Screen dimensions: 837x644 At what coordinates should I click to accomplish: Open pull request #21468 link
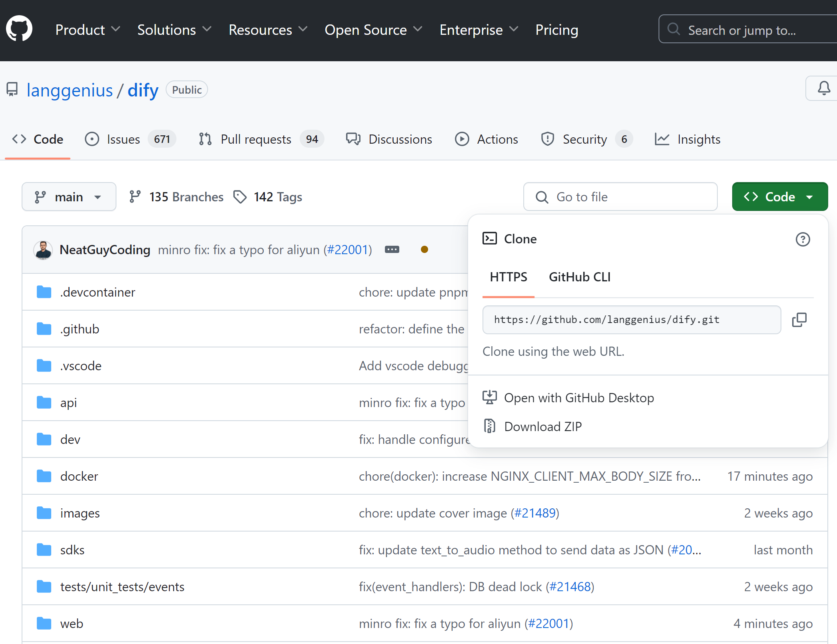[570, 587]
